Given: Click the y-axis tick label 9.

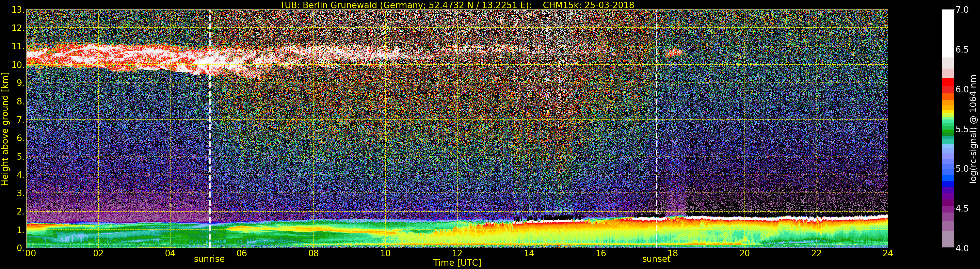Looking at the screenshot, I should [x=21, y=83].
